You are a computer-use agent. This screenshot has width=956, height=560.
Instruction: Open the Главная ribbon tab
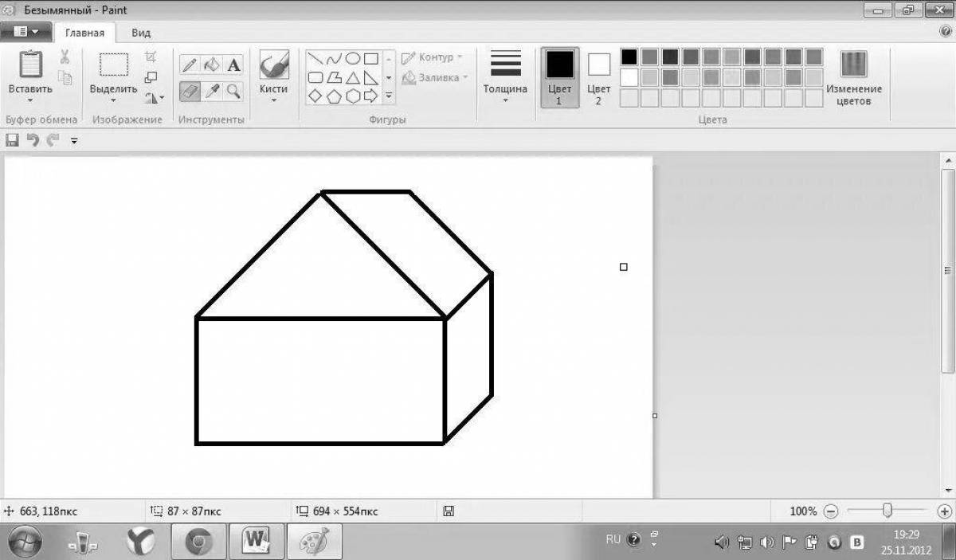point(84,33)
